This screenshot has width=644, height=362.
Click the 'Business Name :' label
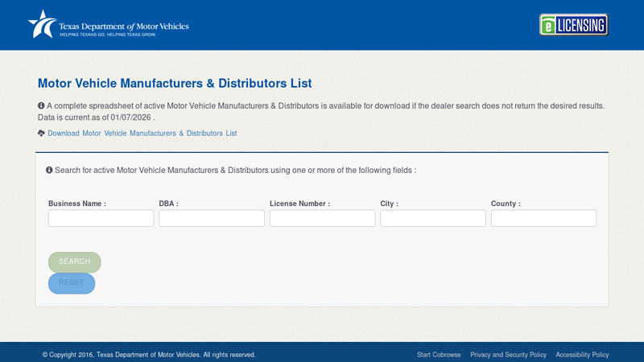coord(77,204)
